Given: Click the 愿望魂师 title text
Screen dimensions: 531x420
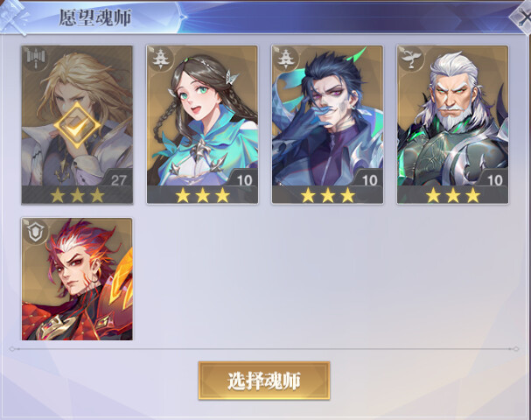Looking at the screenshot, I should point(95,17).
